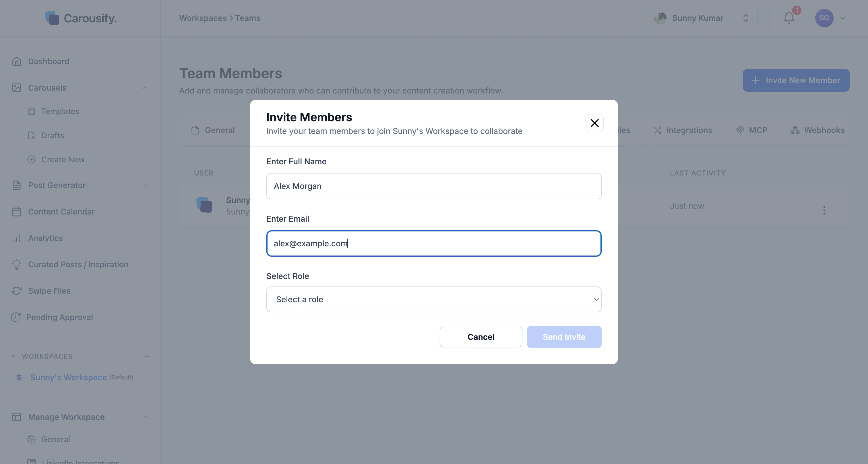868x464 pixels.
Task: Click the Send Invite button
Action: 564,337
